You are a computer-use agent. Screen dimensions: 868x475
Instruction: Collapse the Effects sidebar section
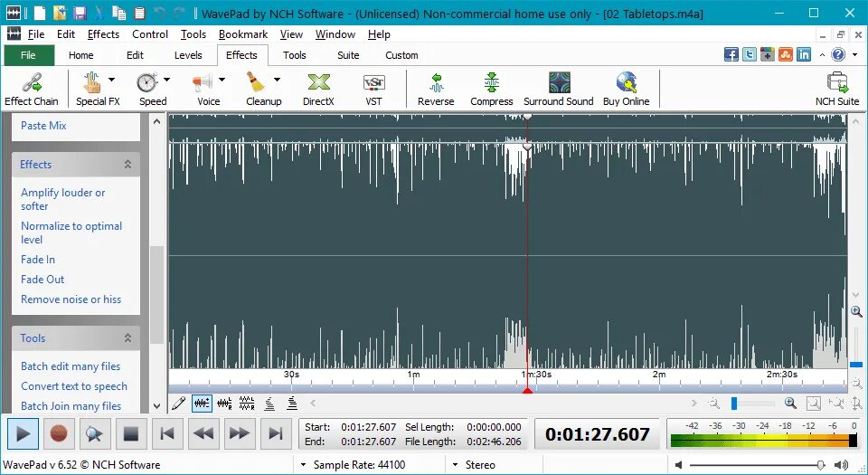pyautogui.click(x=127, y=165)
